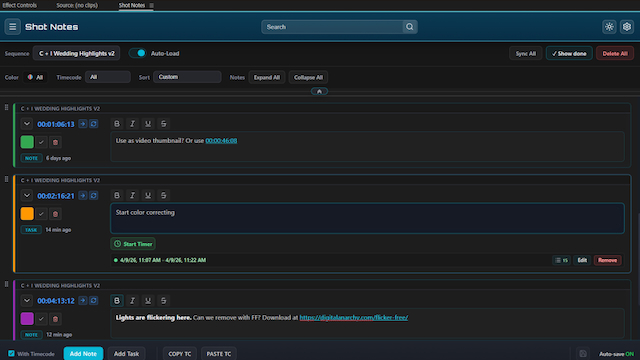Collapse the 00:02:16:21 task chevron
This screenshot has height=360, width=640.
(x=27, y=196)
